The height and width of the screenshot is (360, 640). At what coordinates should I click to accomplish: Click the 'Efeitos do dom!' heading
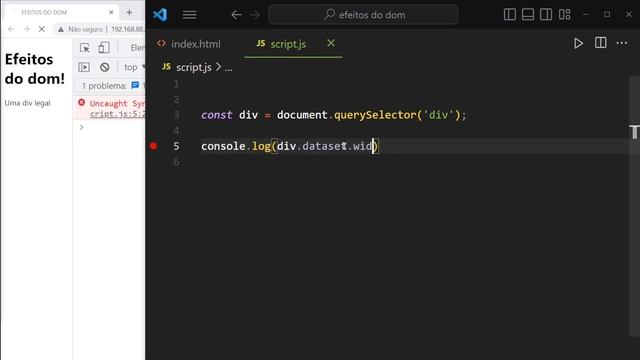pos(35,69)
